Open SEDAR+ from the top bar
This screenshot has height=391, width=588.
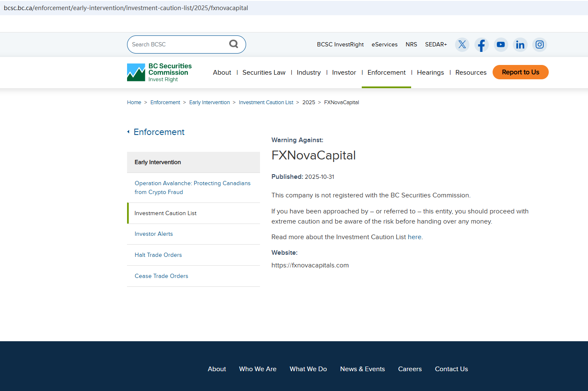pos(436,45)
